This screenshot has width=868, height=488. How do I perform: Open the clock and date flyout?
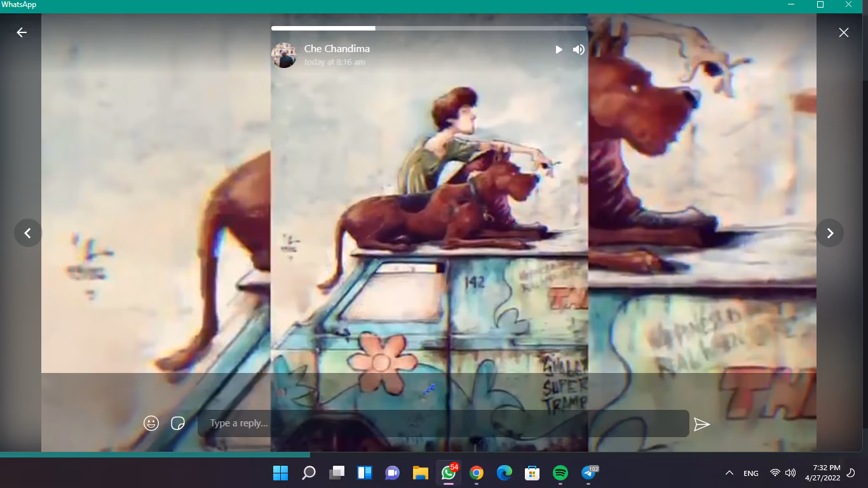[x=822, y=473]
